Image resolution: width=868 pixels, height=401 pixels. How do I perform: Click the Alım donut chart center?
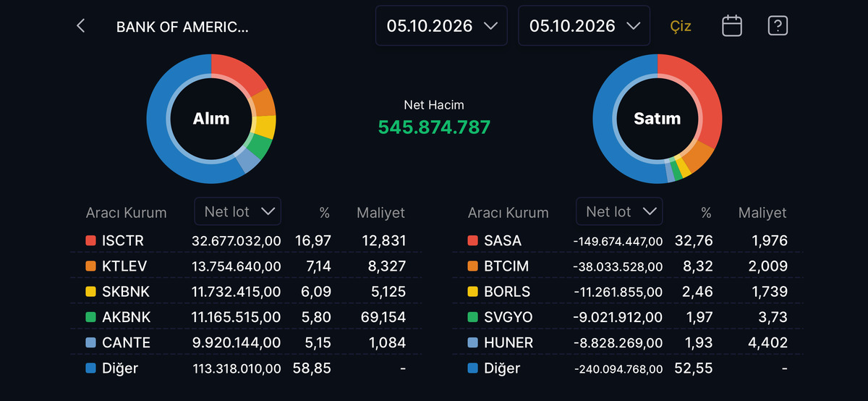click(x=211, y=118)
